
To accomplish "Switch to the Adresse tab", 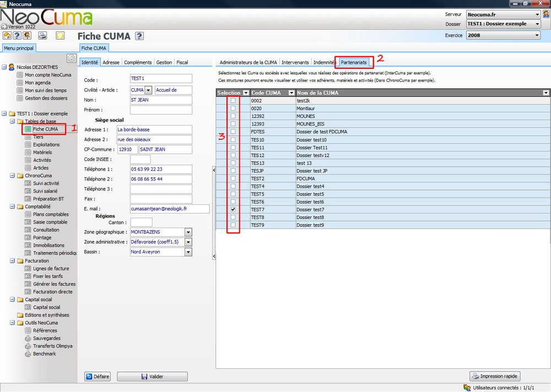I will click(111, 62).
